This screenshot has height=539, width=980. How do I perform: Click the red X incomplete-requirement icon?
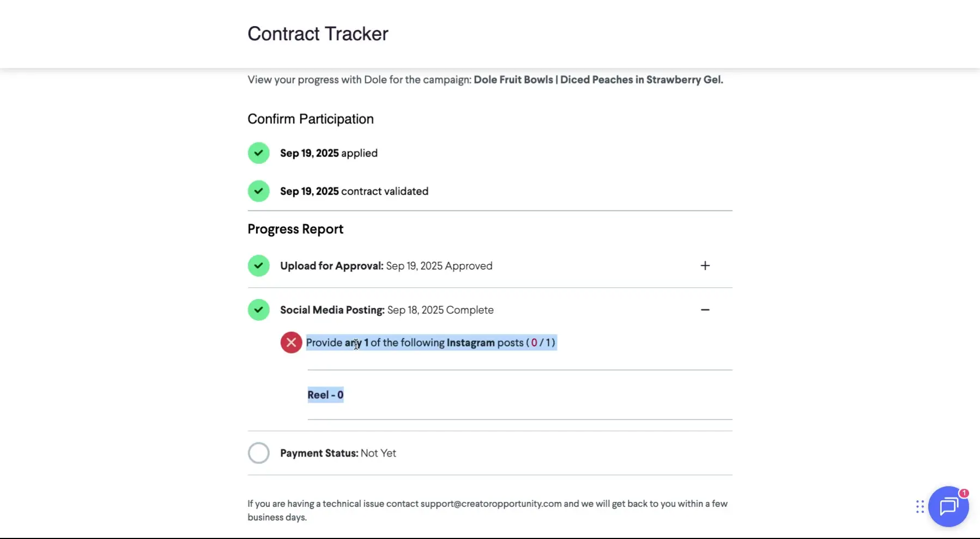click(x=291, y=342)
